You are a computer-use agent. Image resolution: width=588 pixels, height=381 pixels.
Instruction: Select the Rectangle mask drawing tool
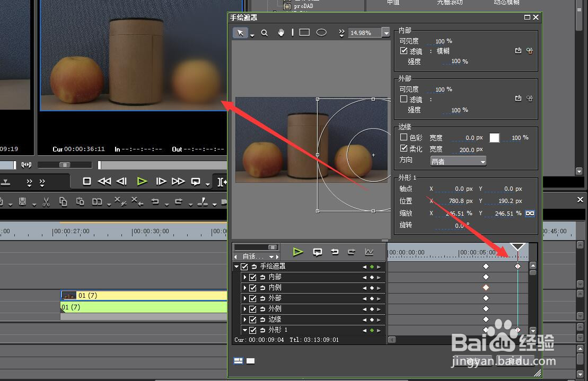304,32
